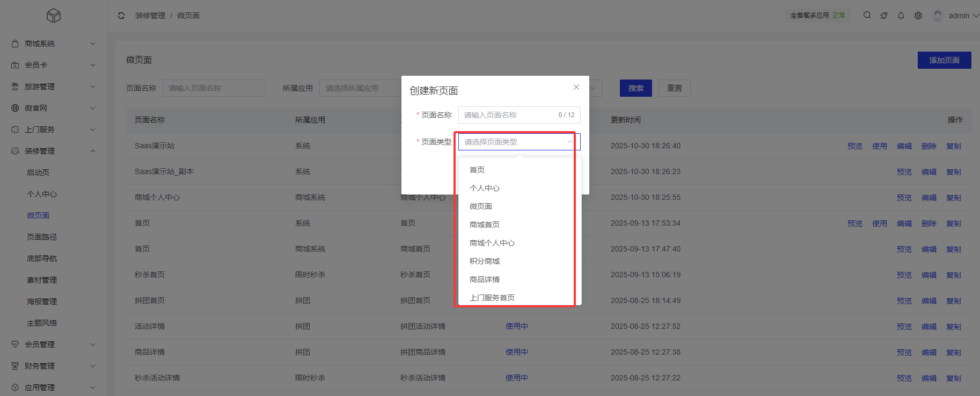Click the cube logo in sidebar
Image resolution: width=980 pixels, height=396 pixels.
pos(54,16)
